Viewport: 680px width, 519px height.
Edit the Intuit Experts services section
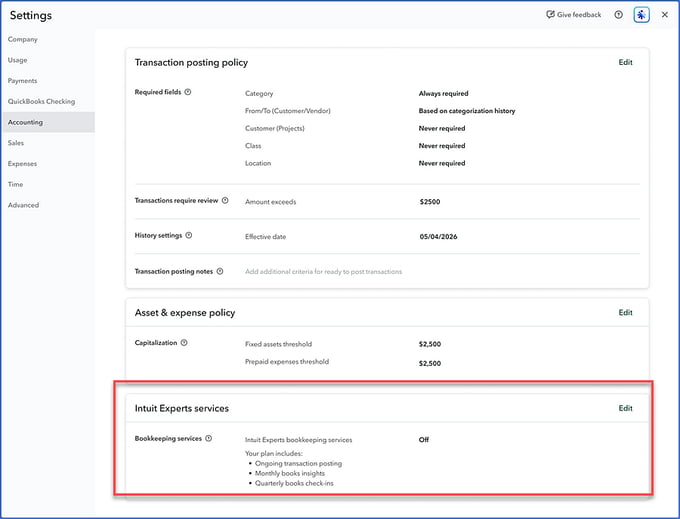(x=625, y=408)
